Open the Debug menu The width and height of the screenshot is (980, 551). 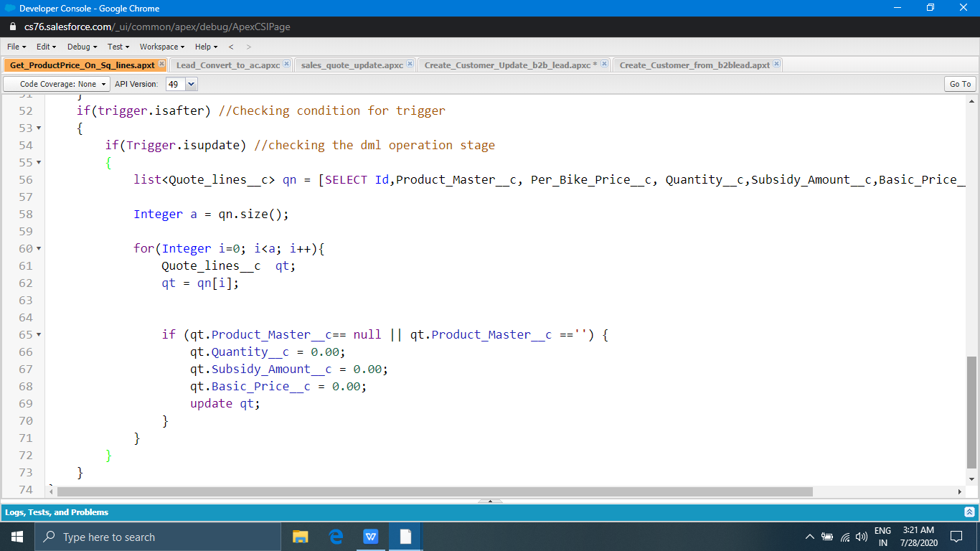pyautogui.click(x=82, y=47)
